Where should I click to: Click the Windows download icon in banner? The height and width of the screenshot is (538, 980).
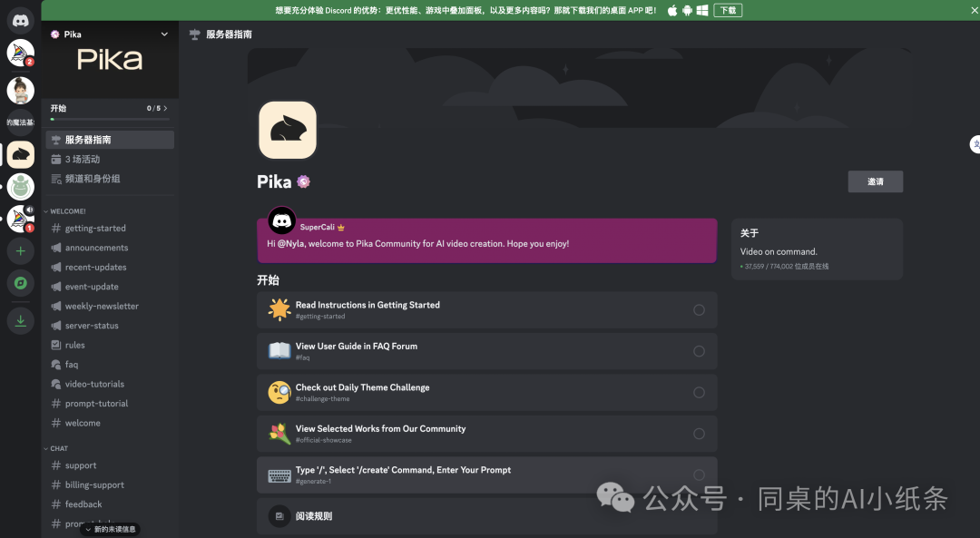coord(702,10)
